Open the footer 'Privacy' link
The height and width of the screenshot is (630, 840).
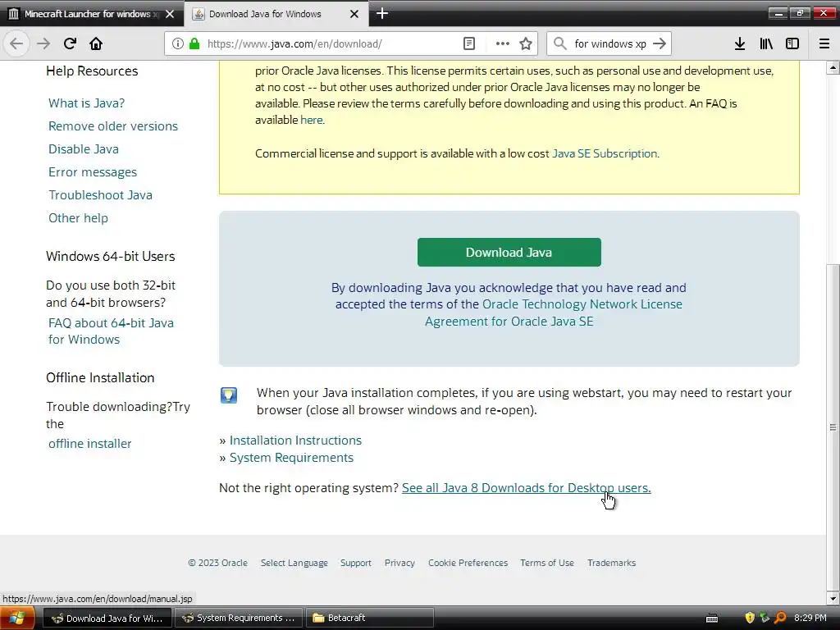pos(399,563)
